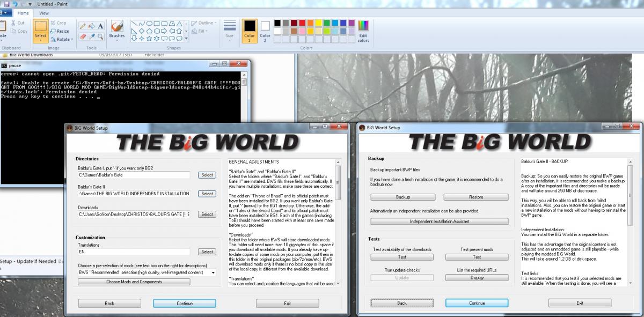The width and height of the screenshot is (644, 317).
Task: Pick the Magnifier tool
Action: point(100,36)
